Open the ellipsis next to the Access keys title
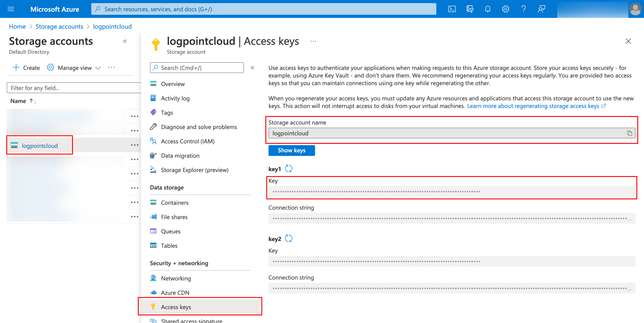The height and width of the screenshot is (323, 644). [x=313, y=41]
